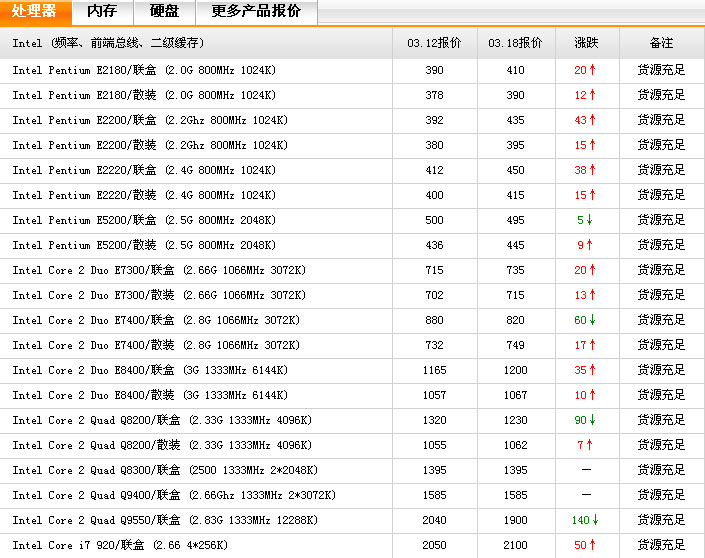Click the 备注 column header
Image resolution: width=705 pixels, height=558 pixels.
(661, 43)
